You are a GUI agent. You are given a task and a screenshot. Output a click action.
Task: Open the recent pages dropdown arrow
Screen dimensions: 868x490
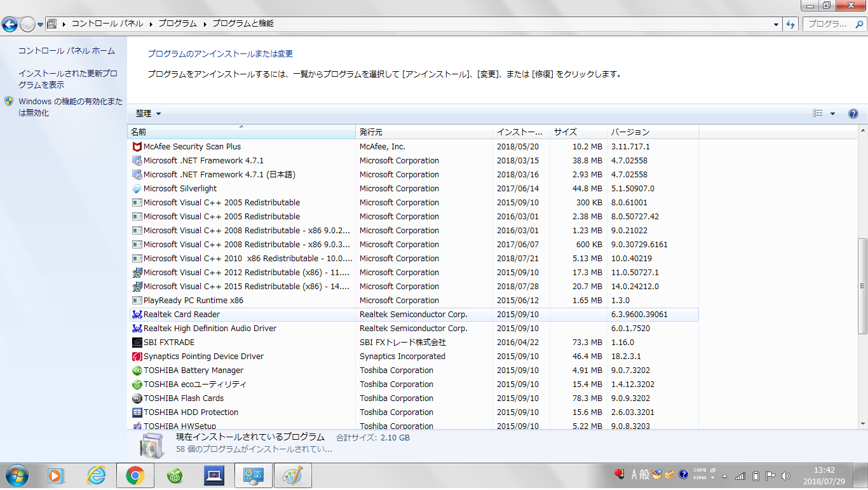[x=40, y=24]
